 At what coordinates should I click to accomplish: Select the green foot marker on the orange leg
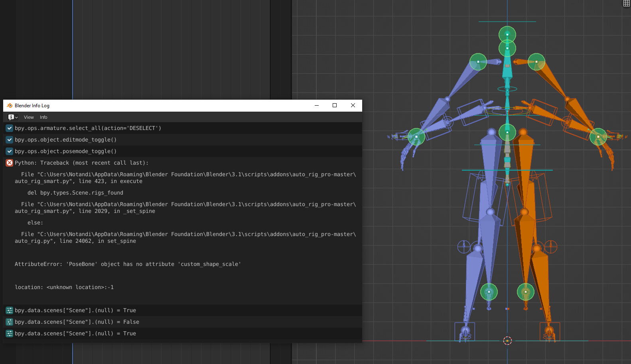526,292
